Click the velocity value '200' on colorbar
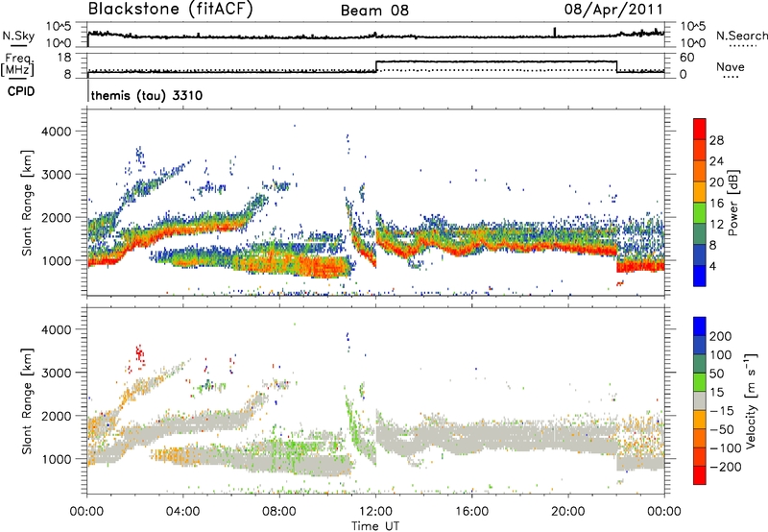Screen dimensions: 768x532 pos(721,336)
